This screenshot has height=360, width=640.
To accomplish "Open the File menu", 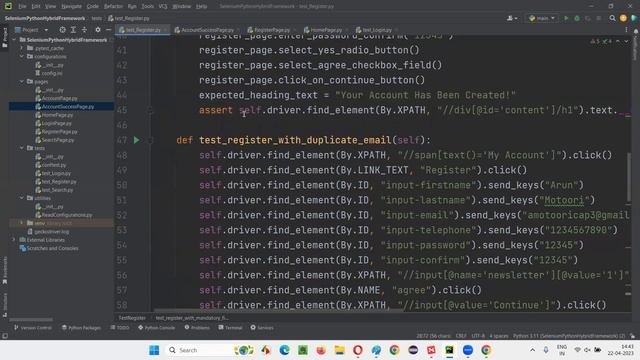I will 22,7.
